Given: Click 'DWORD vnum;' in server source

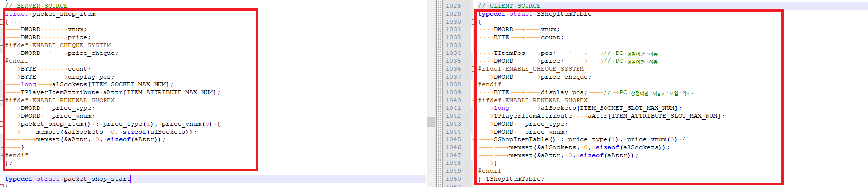Looking at the screenshot, I should pyautogui.click(x=54, y=29).
